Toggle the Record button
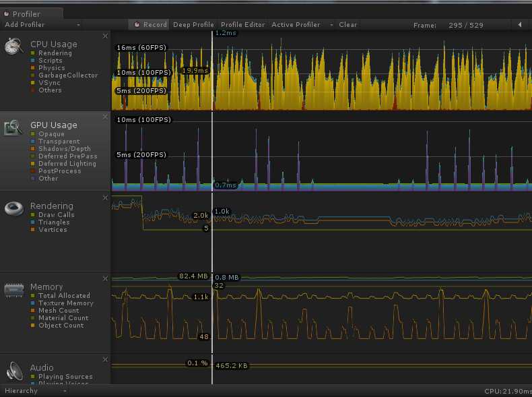The width and height of the screenshot is (532, 397). (149, 24)
